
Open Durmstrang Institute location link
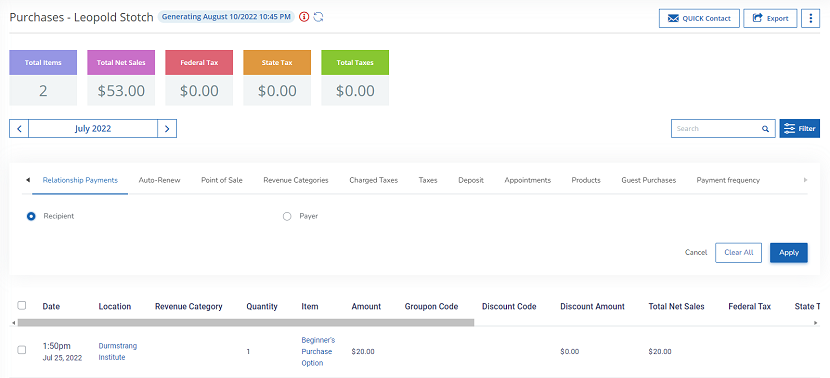(118, 352)
